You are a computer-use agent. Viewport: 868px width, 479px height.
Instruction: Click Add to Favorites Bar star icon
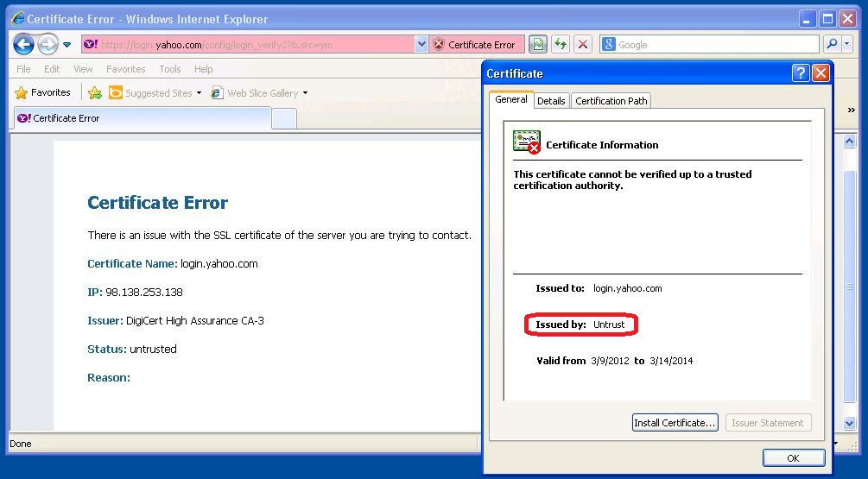click(x=95, y=93)
